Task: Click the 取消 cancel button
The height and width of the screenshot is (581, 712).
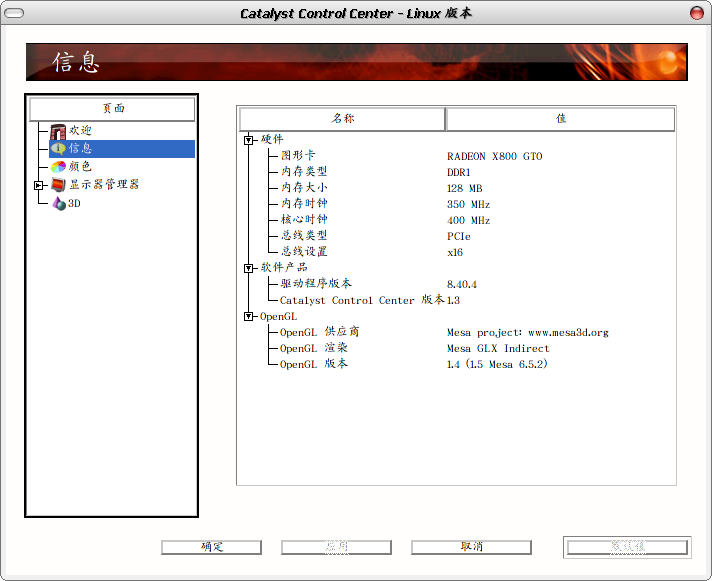Action: (471, 547)
